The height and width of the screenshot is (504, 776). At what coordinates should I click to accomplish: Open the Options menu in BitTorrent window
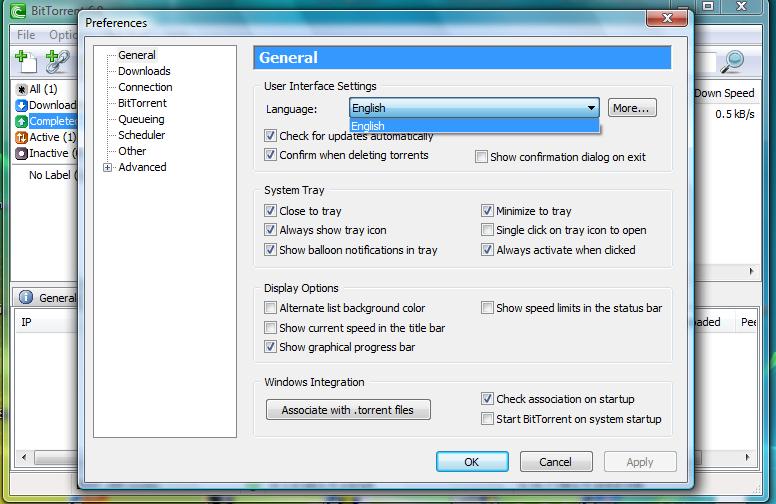point(63,35)
